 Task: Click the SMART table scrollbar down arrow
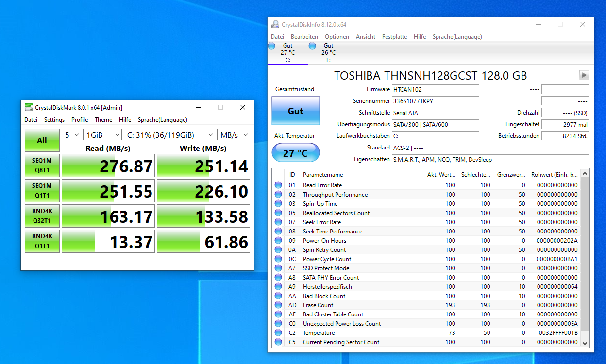tap(585, 343)
